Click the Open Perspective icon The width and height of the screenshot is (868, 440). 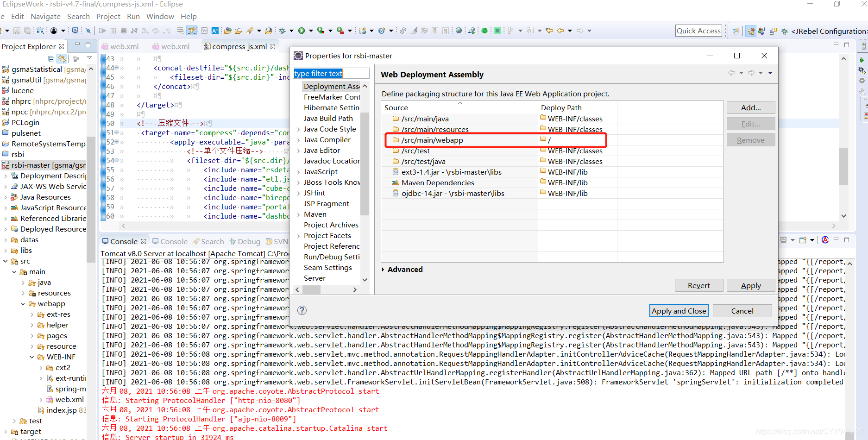736,31
